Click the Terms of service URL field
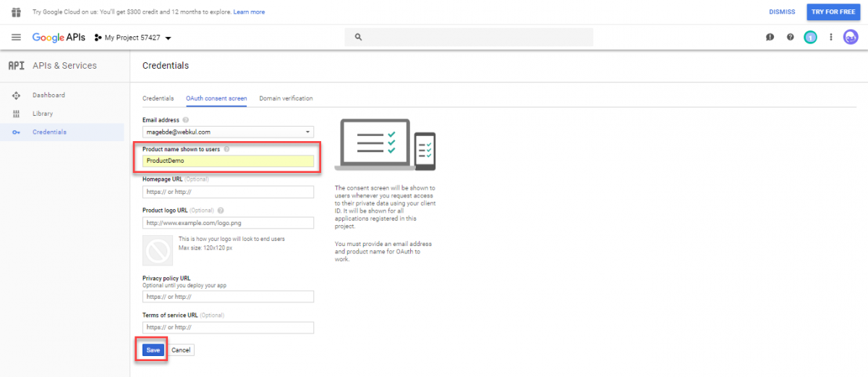Image resolution: width=868 pixels, height=377 pixels. tap(228, 327)
